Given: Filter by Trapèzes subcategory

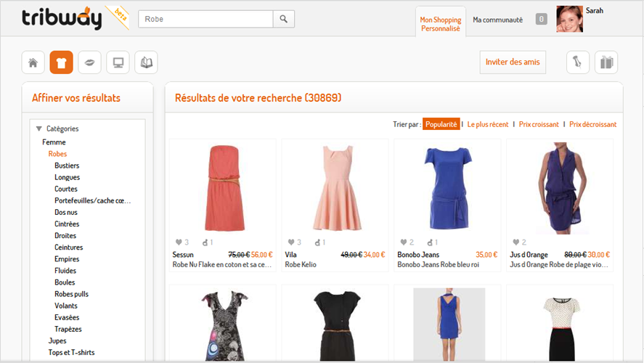Looking at the screenshot, I should [x=68, y=330].
